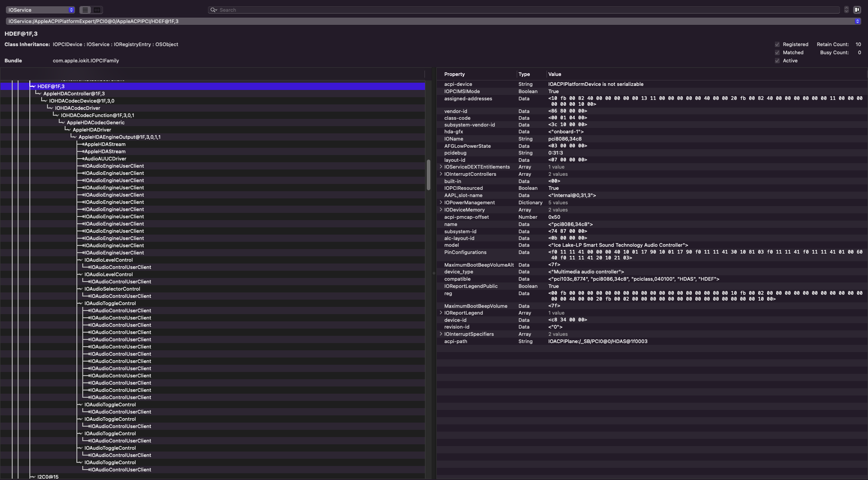
Task: Expand the IOServiceDEXTEntitlements property
Action: [x=441, y=167]
